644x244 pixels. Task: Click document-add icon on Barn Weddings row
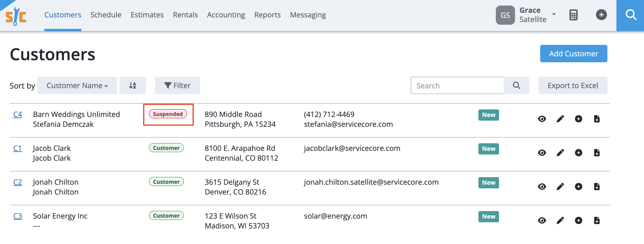[x=596, y=119]
